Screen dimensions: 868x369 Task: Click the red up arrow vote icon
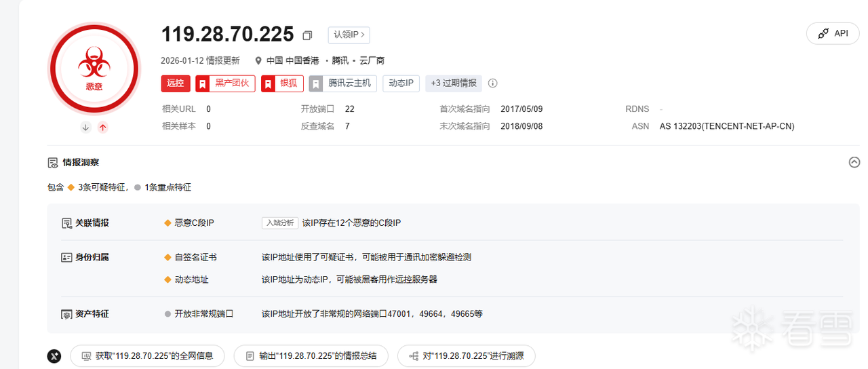[102, 127]
